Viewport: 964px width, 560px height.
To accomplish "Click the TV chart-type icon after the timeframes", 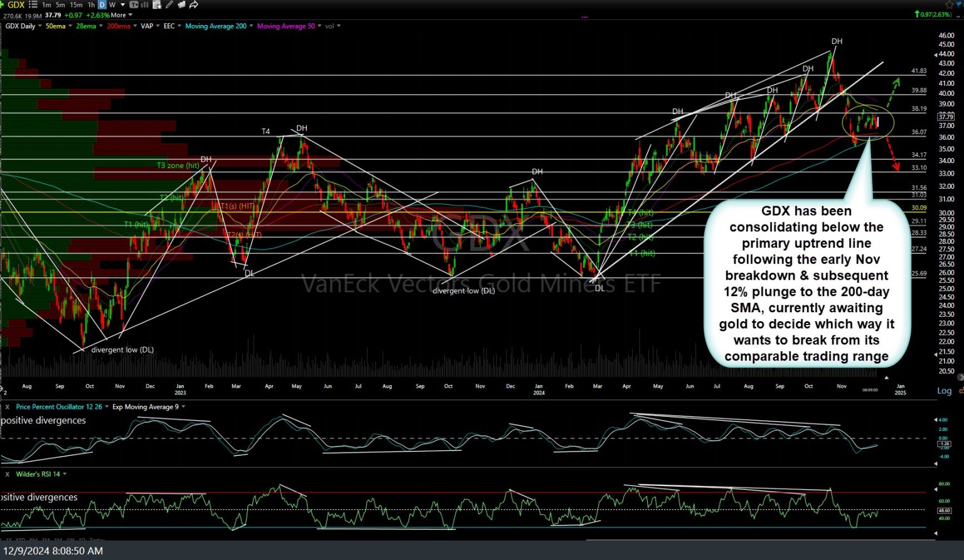I will 133,5.
